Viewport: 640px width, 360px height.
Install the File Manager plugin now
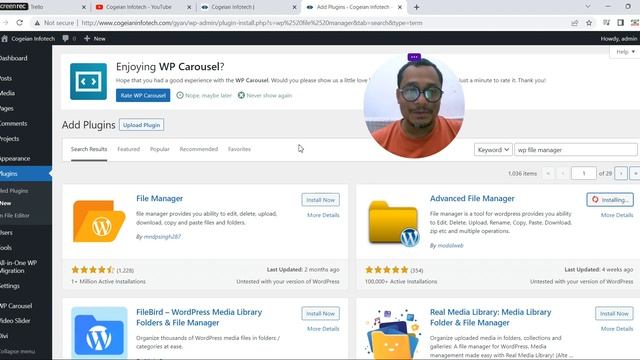pos(320,200)
